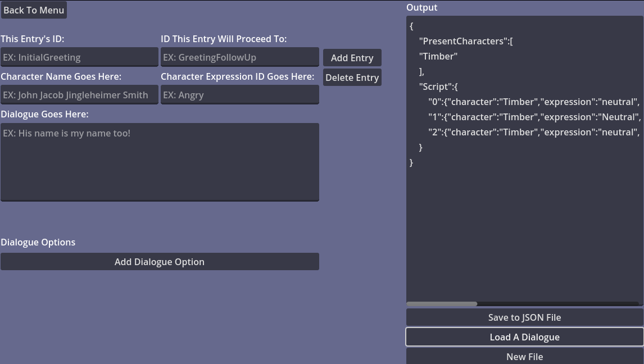Click the Output horizontal scrollbar thumb
644x364 pixels.
coord(442,304)
